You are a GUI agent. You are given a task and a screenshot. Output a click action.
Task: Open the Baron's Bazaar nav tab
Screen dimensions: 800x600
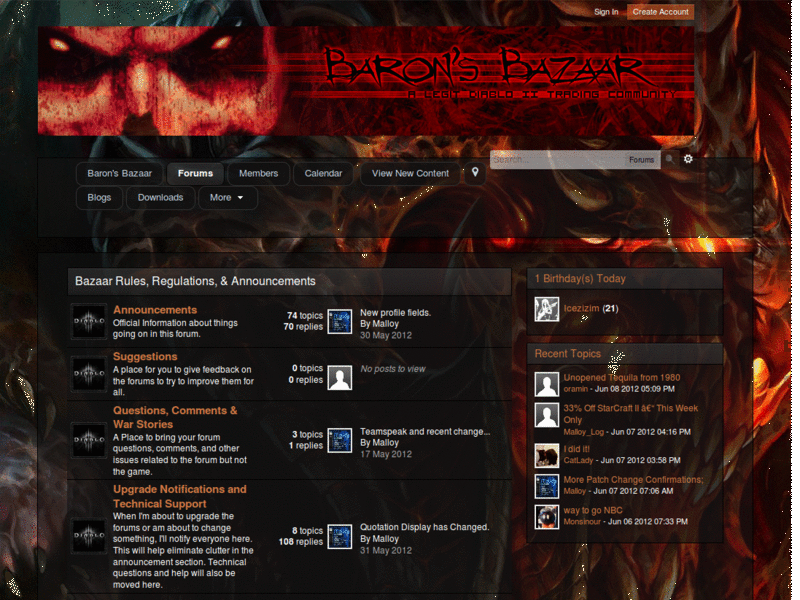[x=119, y=173]
